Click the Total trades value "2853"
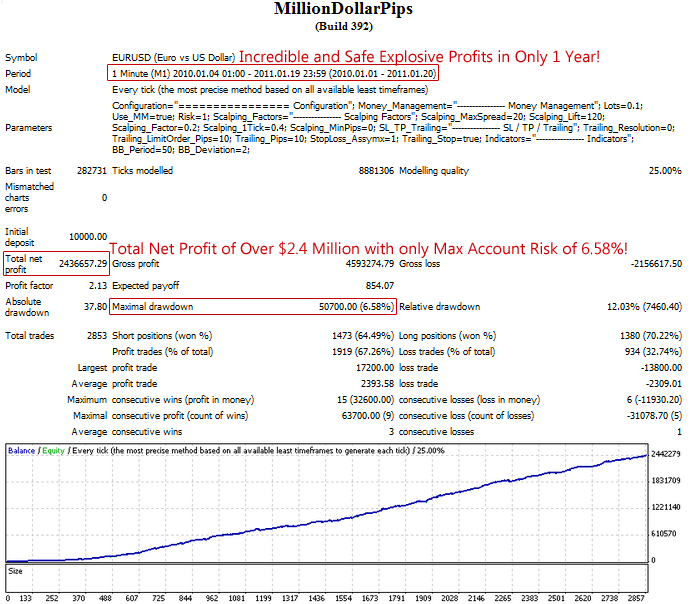The width and height of the screenshot is (690, 604). coord(97,336)
